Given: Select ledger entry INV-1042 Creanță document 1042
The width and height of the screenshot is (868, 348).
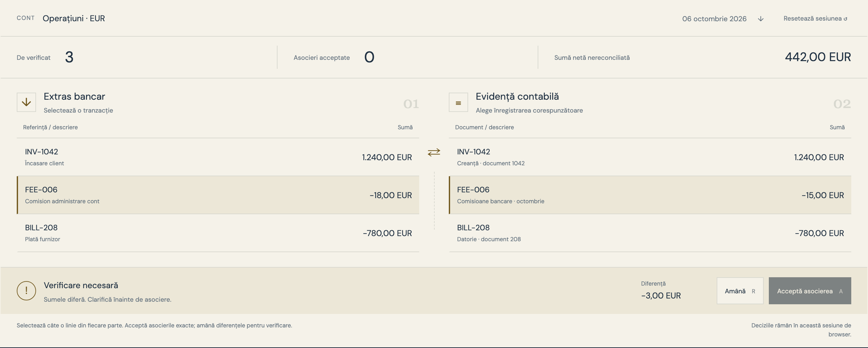Looking at the screenshot, I should 650,157.
